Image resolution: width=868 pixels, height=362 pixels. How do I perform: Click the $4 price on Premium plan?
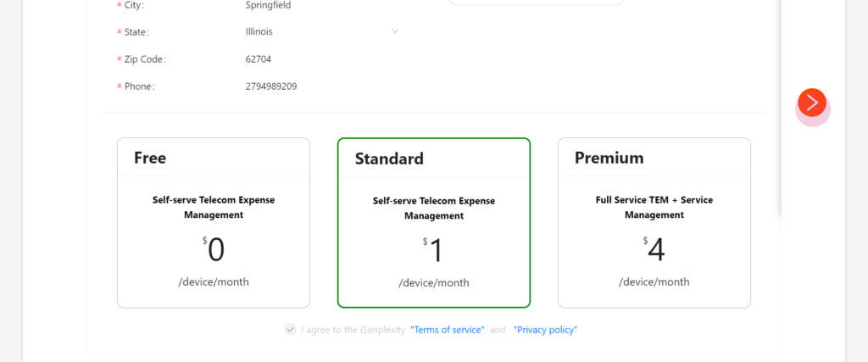coord(654,249)
